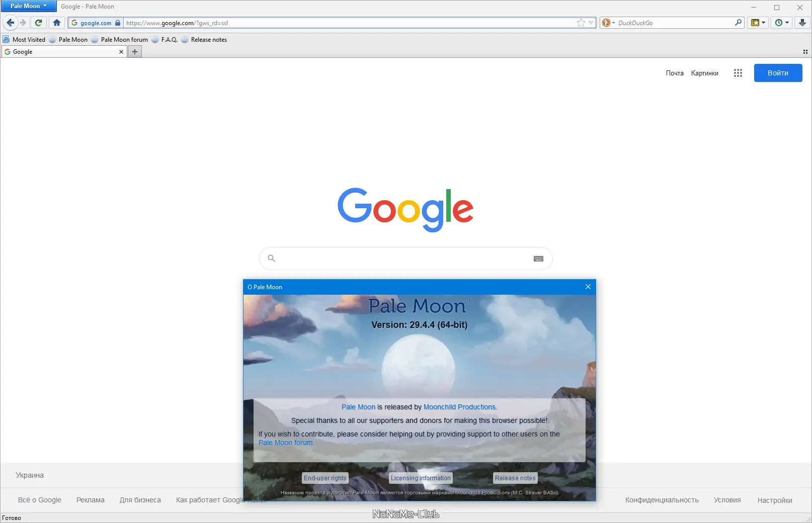This screenshot has width=812, height=523.
Task: Click the Google logo image
Action: coord(405,209)
